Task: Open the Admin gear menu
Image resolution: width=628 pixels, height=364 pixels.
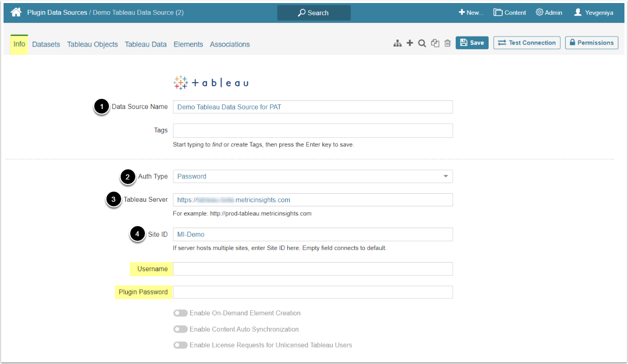Action: pos(549,13)
